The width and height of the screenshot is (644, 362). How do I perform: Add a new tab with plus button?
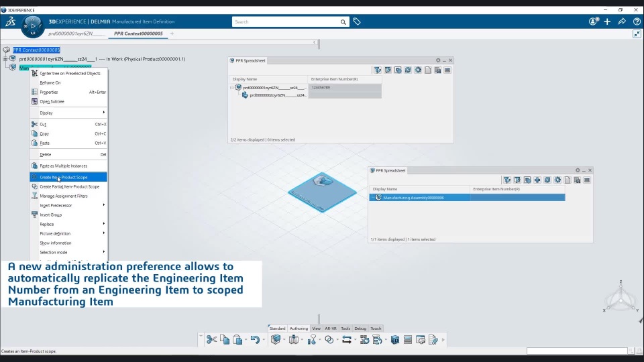[172, 34]
